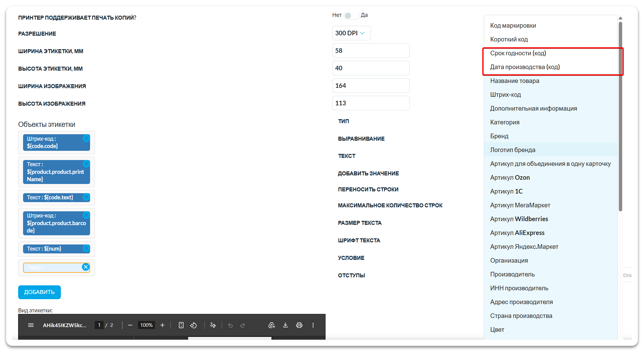644x352 pixels.
Task: Choose Страна производства option
Action: 551,316
